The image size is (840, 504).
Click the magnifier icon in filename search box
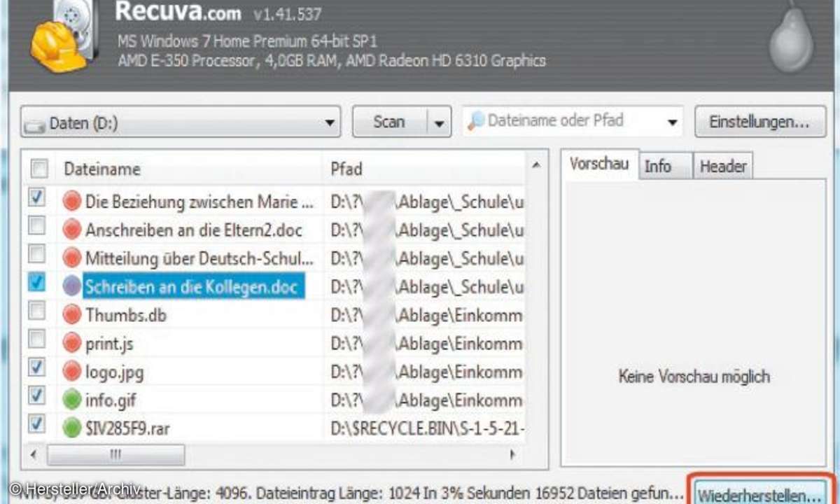[x=476, y=121]
